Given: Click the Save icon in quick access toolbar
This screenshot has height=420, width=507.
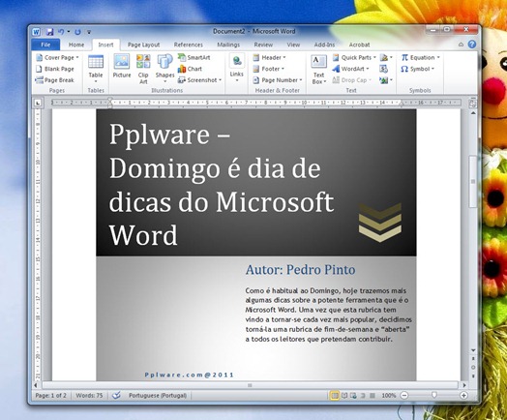Looking at the screenshot, I should tap(49, 32).
